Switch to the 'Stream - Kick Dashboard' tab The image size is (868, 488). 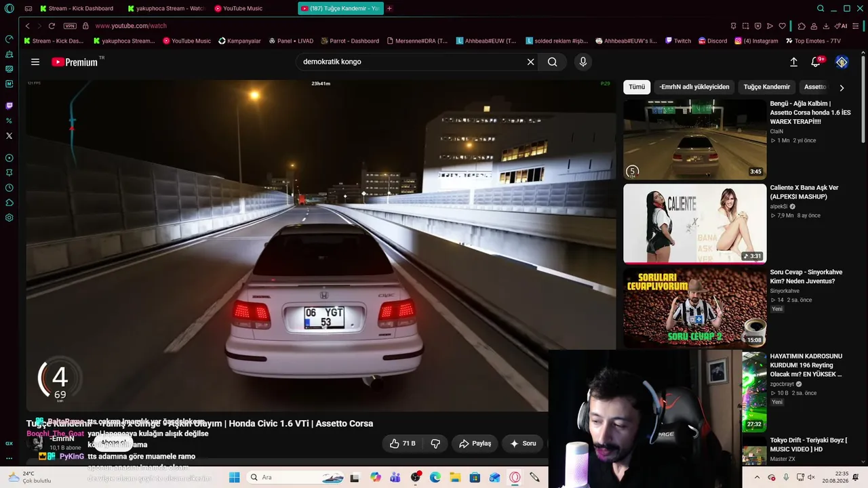tap(76, 8)
